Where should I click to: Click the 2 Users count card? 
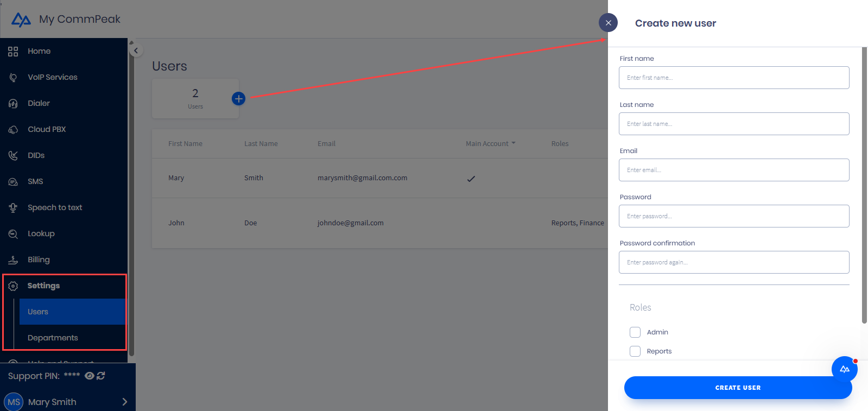click(195, 98)
